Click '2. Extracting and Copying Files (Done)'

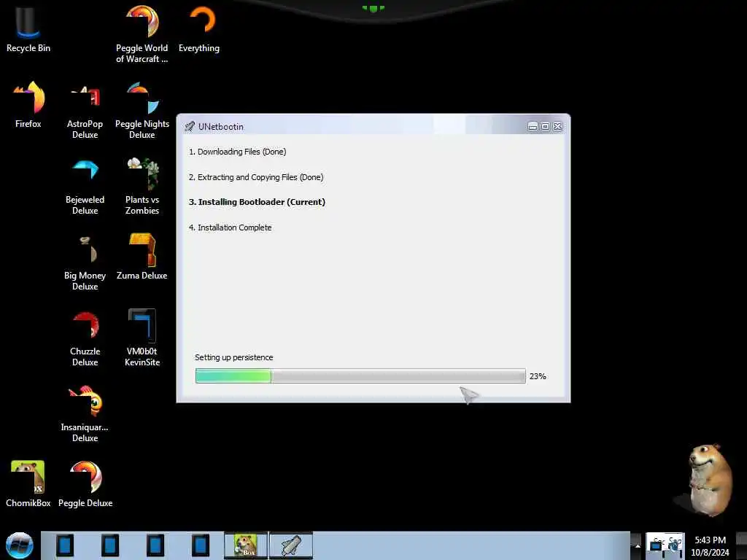point(256,177)
